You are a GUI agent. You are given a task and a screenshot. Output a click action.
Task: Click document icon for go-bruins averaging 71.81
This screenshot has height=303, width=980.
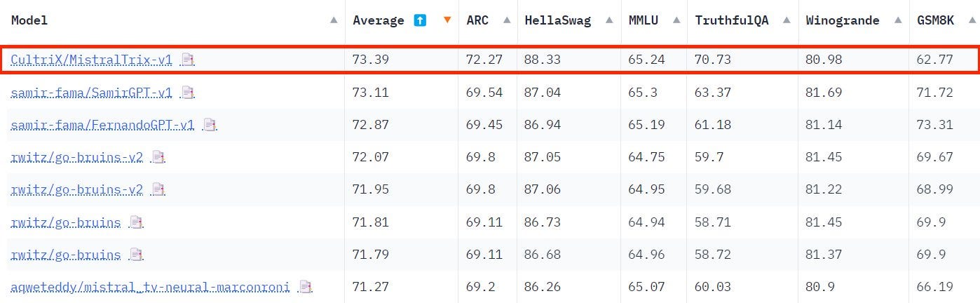point(136,222)
